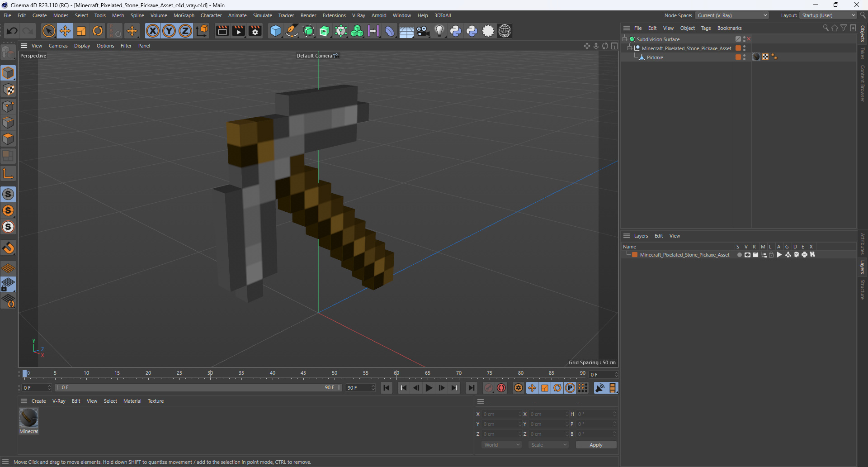Click frame 45 on timeline ruler
The height and width of the screenshot is (467, 868).
[x=303, y=373]
